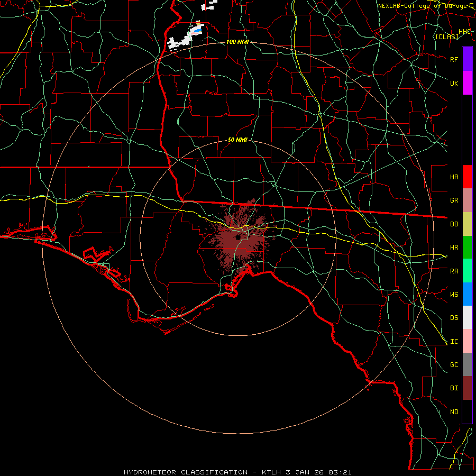This screenshot has height=476, width=476.
Task: Click the GR legend color swatch
Action: [x=467, y=200]
